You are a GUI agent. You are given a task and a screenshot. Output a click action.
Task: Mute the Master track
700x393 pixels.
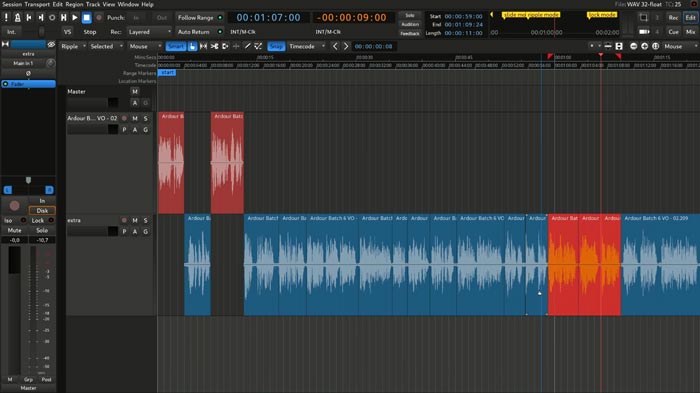pyautogui.click(x=135, y=92)
